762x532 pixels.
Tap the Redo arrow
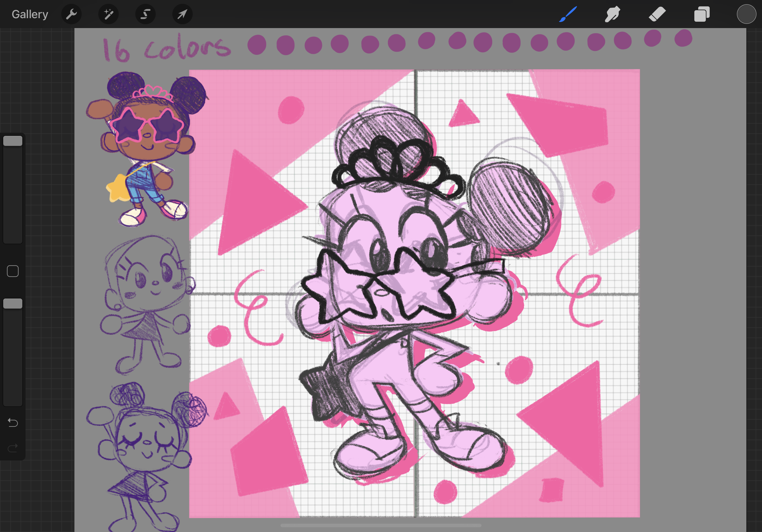(x=13, y=448)
